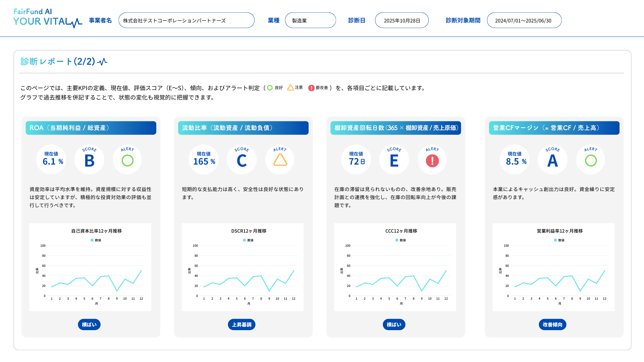Select the ROA card header

point(91,128)
